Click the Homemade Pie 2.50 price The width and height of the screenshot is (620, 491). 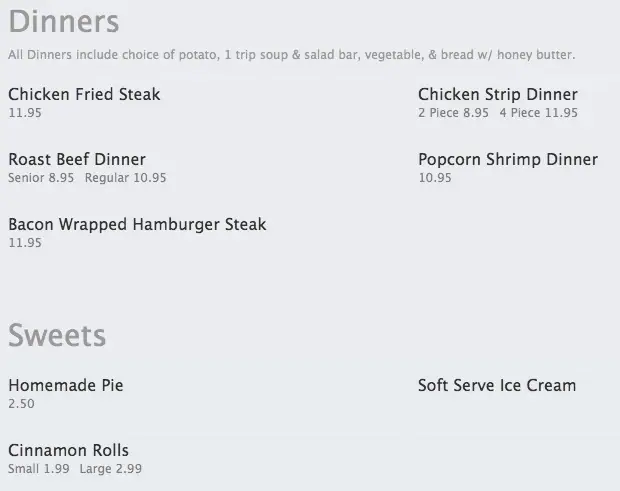point(21,404)
